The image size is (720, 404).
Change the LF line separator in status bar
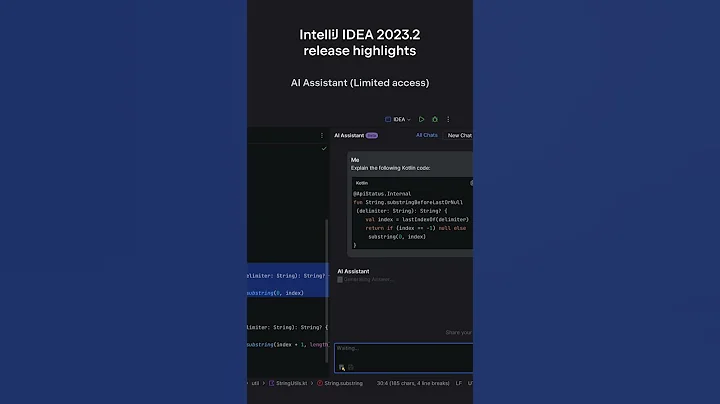pos(458,383)
